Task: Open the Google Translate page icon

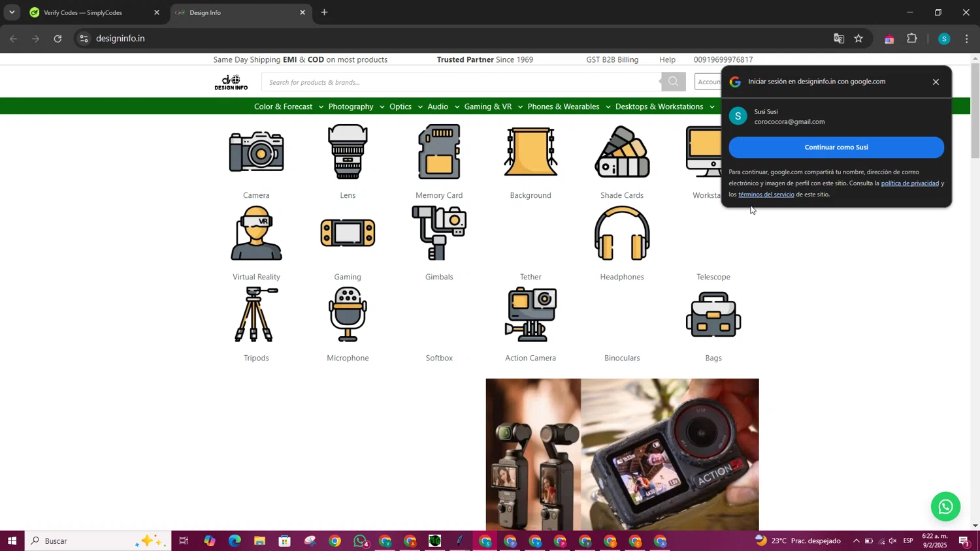Action: pyautogui.click(x=839, y=39)
